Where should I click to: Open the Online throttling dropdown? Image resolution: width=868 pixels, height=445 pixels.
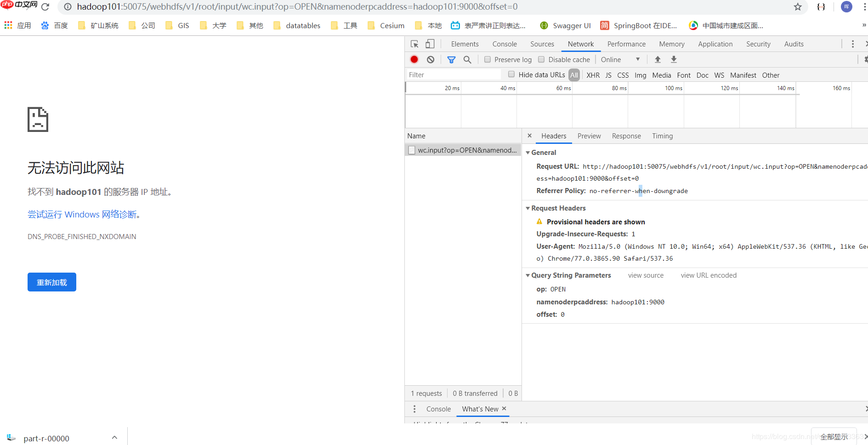[620, 59]
